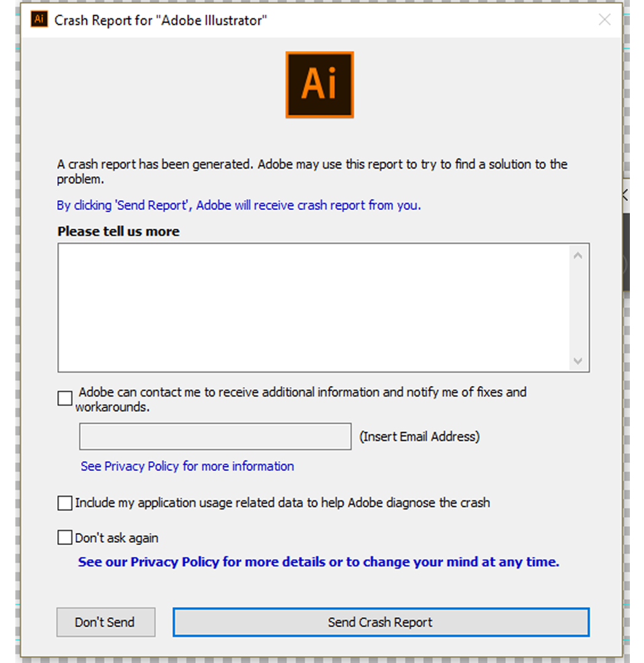
Task: Click the comment box scroll up arrow
Action: [578, 255]
